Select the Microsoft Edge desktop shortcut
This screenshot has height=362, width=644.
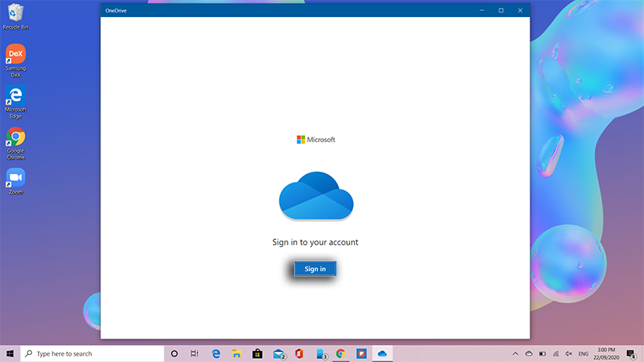(16, 103)
